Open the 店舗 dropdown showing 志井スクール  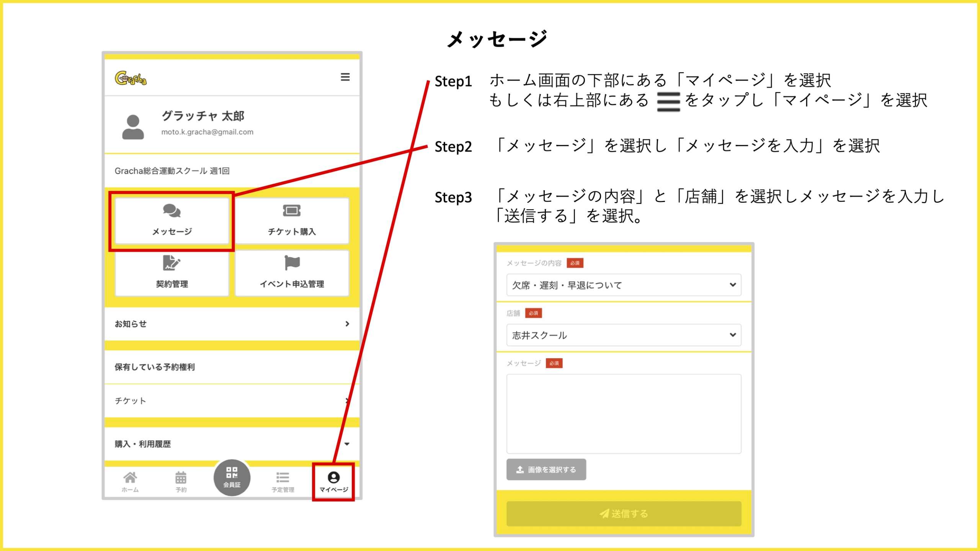(623, 335)
